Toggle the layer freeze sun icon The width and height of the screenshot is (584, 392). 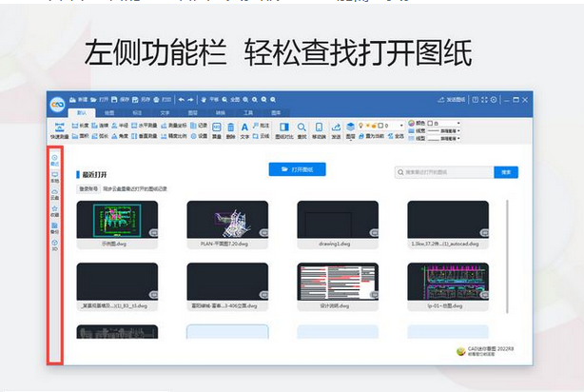click(367, 126)
